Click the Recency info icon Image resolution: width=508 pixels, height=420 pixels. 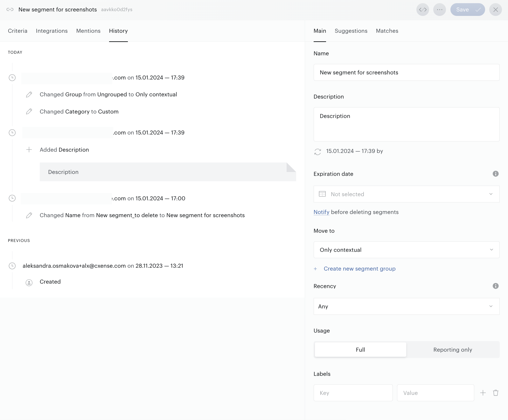[x=496, y=286]
